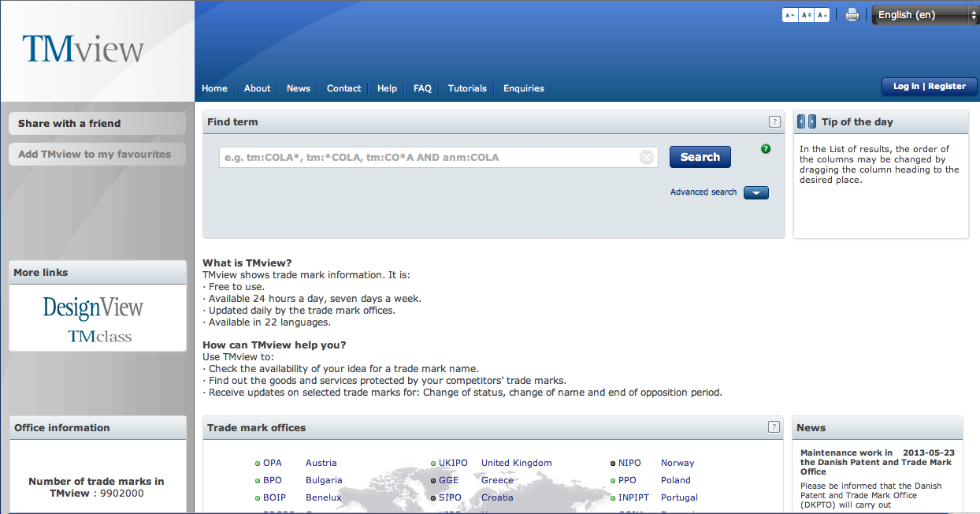Click the green search help question mark icon
The image size is (980, 514).
[x=766, y=149]
